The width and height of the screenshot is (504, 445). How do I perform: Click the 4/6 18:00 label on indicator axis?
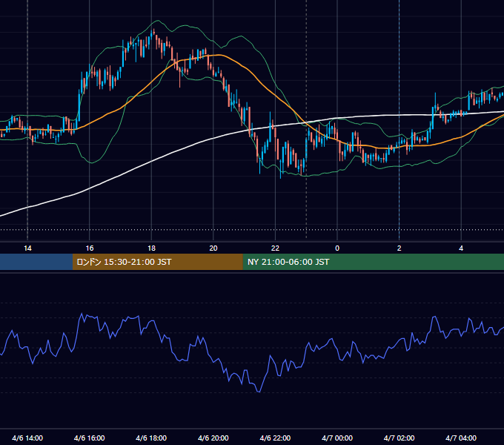coord(151,438)
